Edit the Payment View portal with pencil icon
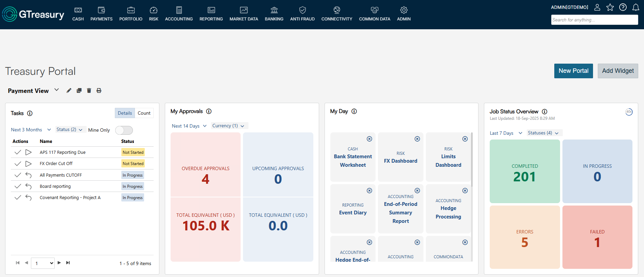 (x=69, y=91)
